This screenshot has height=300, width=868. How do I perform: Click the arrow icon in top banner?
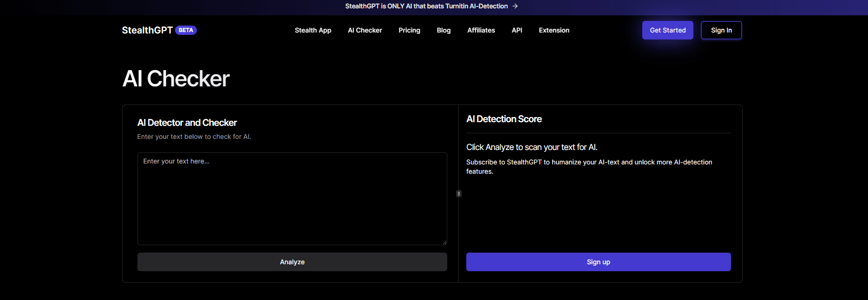(x=515, y=6)
